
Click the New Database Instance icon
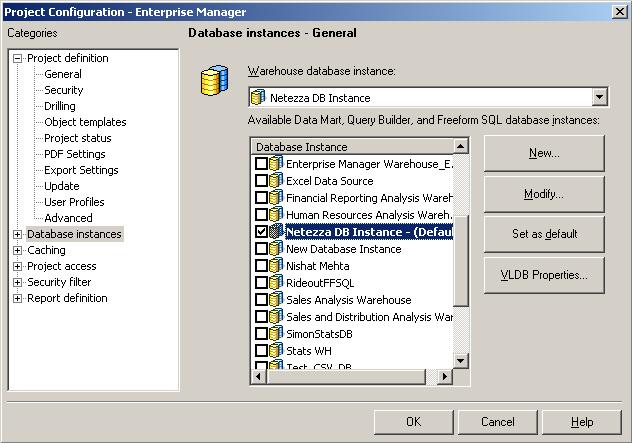tap(276, 249)
